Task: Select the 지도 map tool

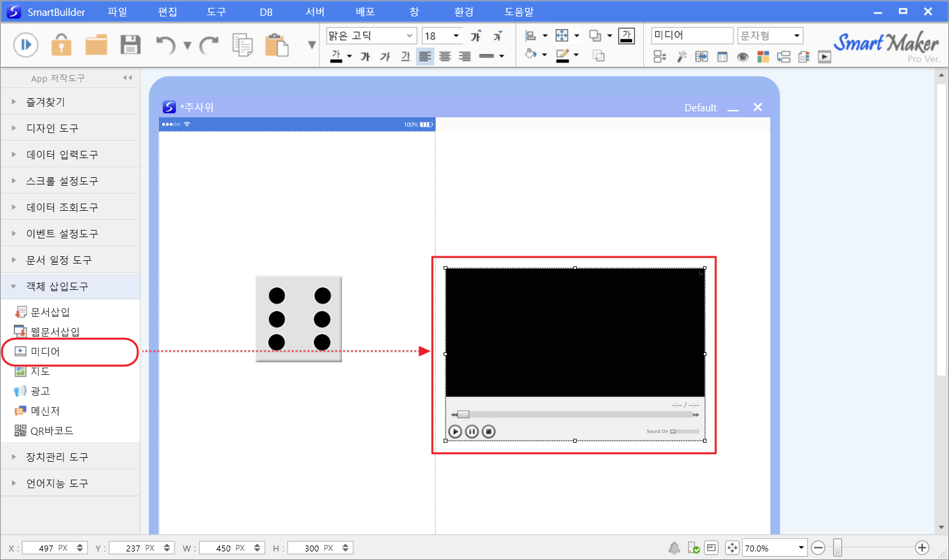Action: coord(32,371)
